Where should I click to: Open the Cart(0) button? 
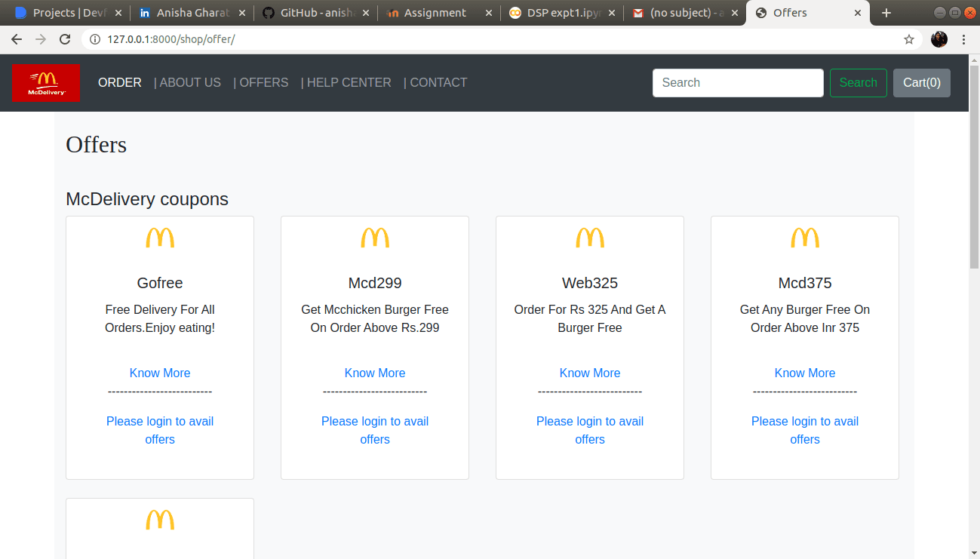922,83
